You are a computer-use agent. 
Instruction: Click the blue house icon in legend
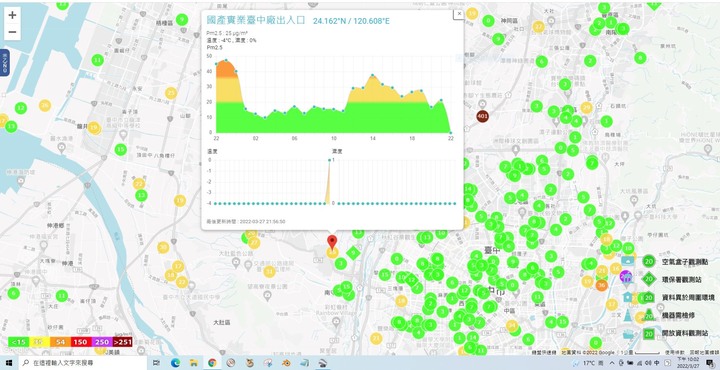(x=628, y=297)
